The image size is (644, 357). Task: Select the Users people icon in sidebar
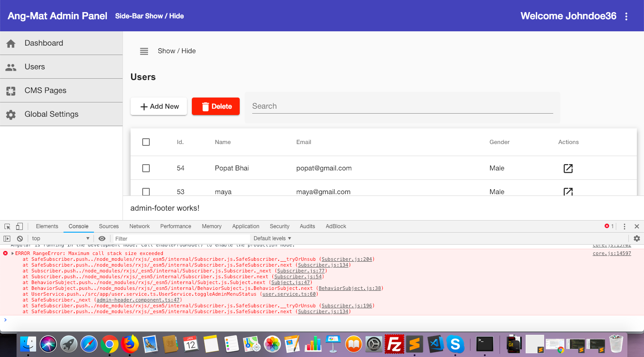pyautogui.click(x=11, y=67)
